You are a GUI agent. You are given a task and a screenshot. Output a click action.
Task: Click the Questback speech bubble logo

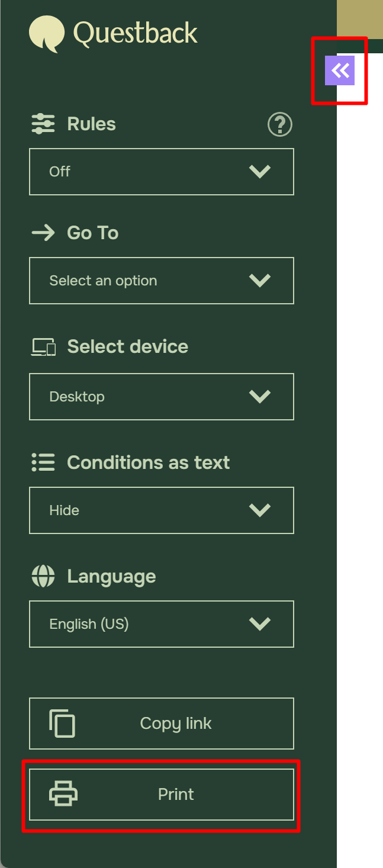pos(46,34)
